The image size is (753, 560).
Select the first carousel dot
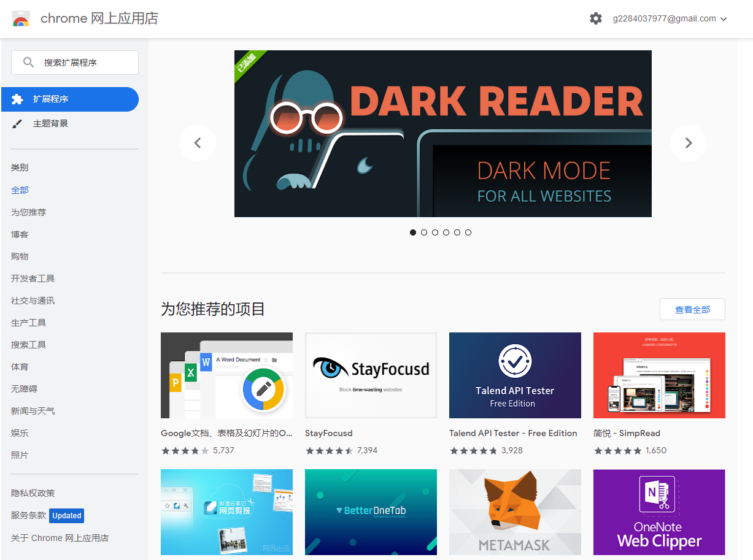coord(413,232)
